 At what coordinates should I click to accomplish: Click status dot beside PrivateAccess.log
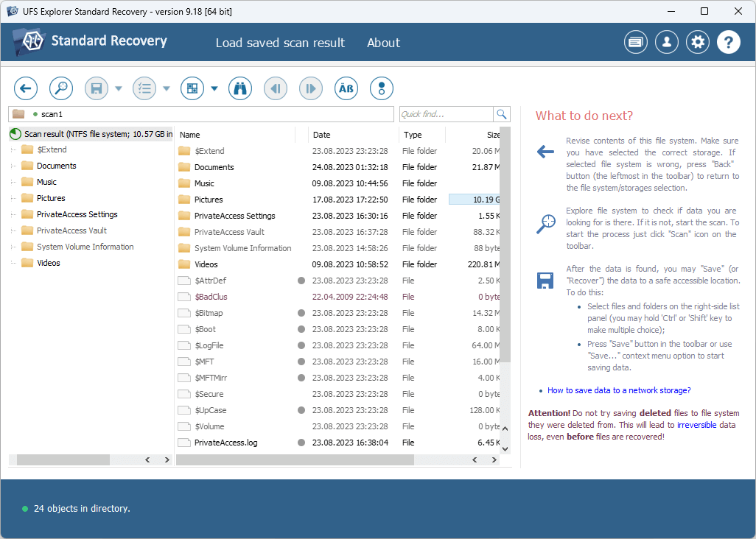pos(301,443)
